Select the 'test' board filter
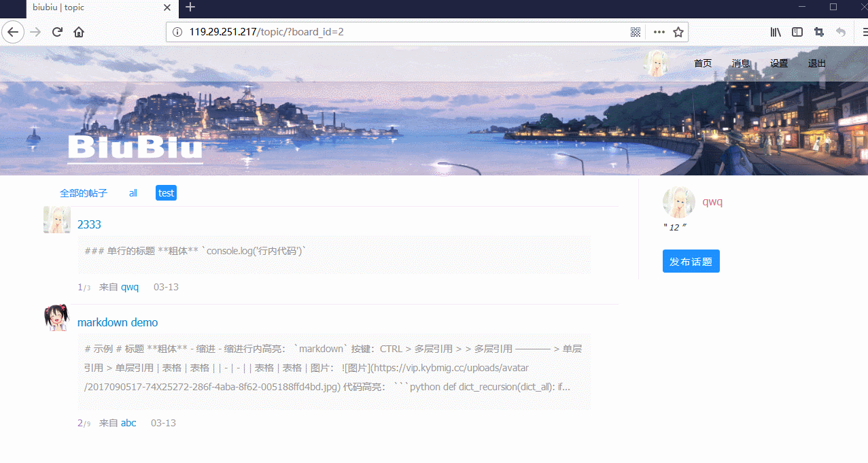 click(x=166, y=193)
